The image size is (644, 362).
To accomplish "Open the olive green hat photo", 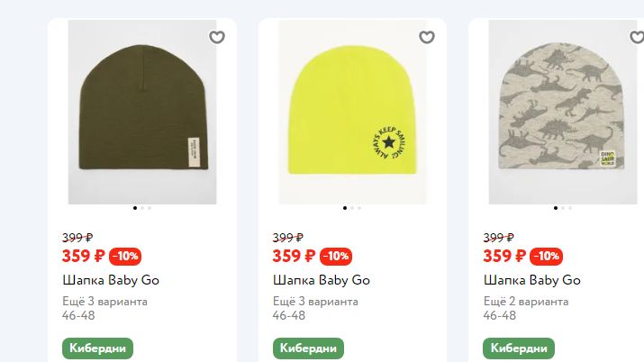I will click(x=142, y=112).
